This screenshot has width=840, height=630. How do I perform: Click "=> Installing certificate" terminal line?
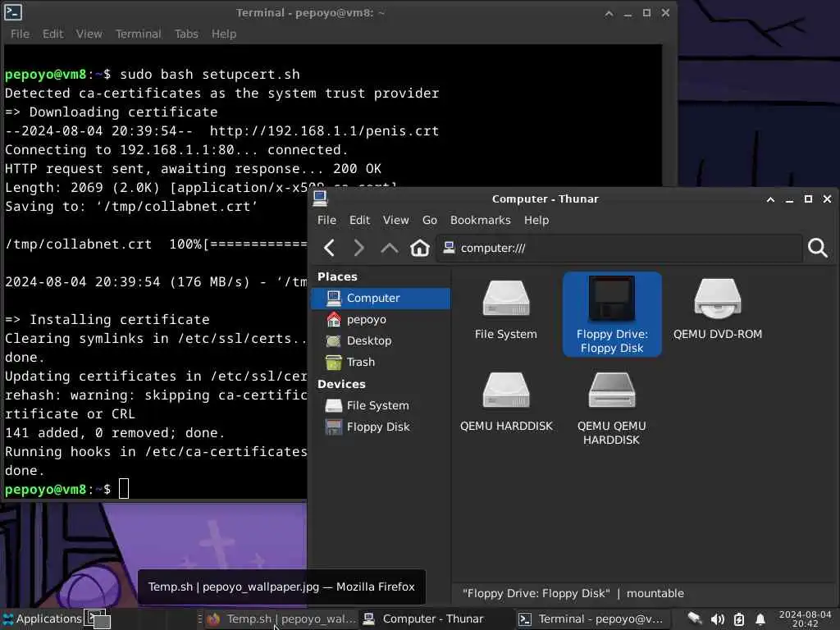[x=107, y=320]
